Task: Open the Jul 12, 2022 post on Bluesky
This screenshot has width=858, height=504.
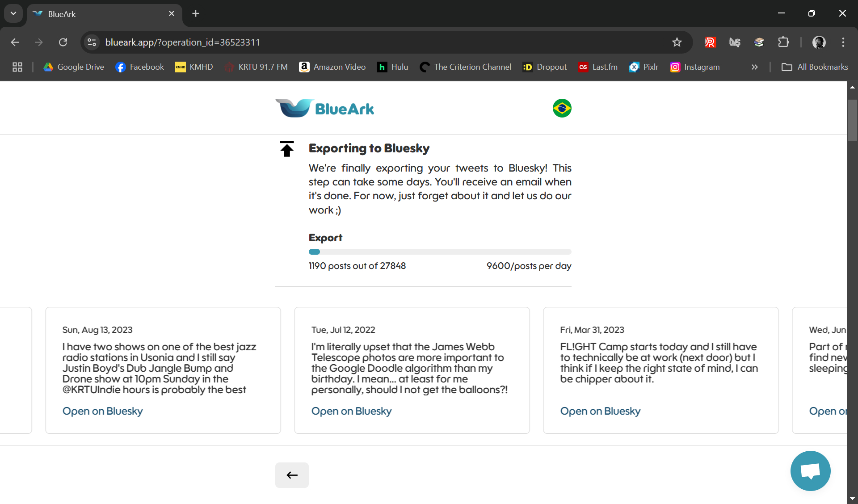Action: tap(351, 411)
